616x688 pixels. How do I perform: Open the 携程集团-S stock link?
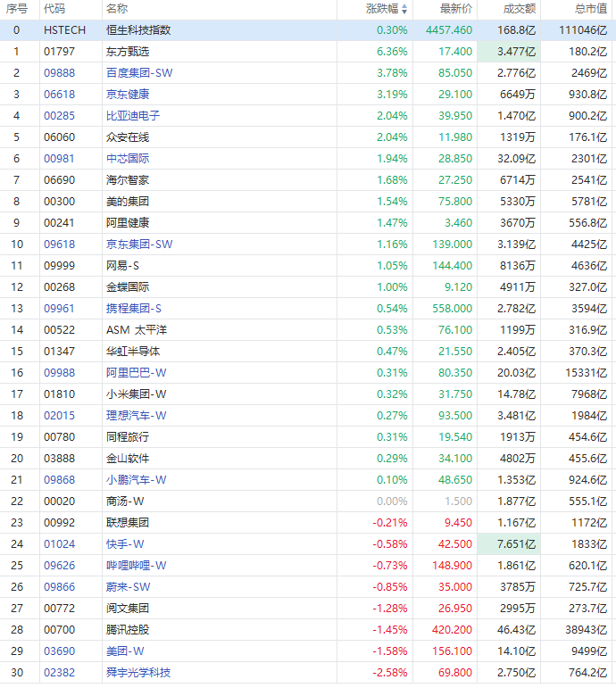coord(134,309)
